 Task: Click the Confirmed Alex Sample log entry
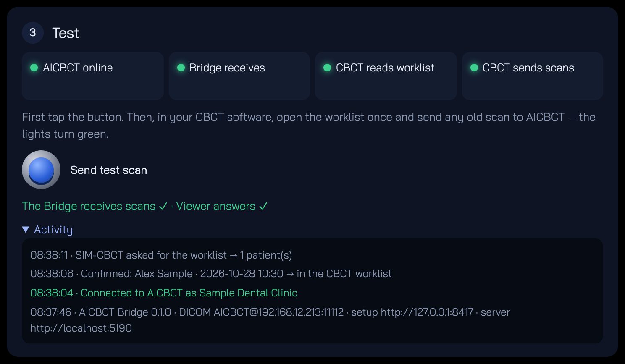pos(211,274)
